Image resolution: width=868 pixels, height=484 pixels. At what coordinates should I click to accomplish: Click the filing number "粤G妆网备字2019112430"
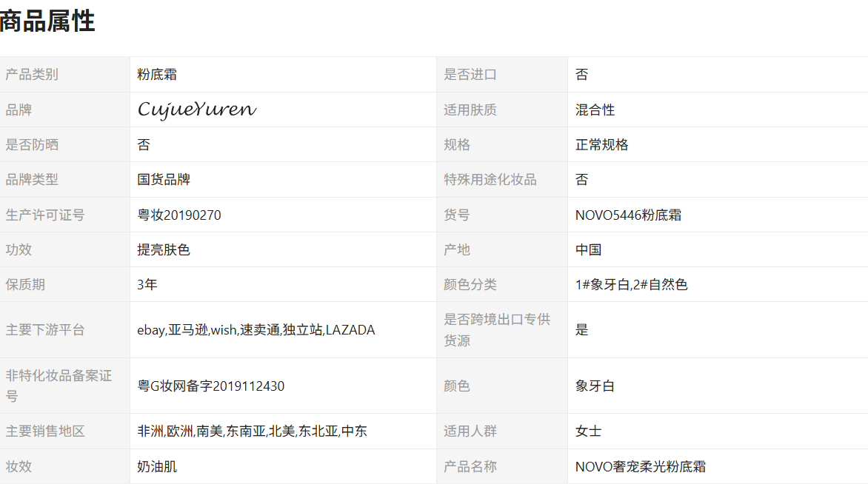211,386
